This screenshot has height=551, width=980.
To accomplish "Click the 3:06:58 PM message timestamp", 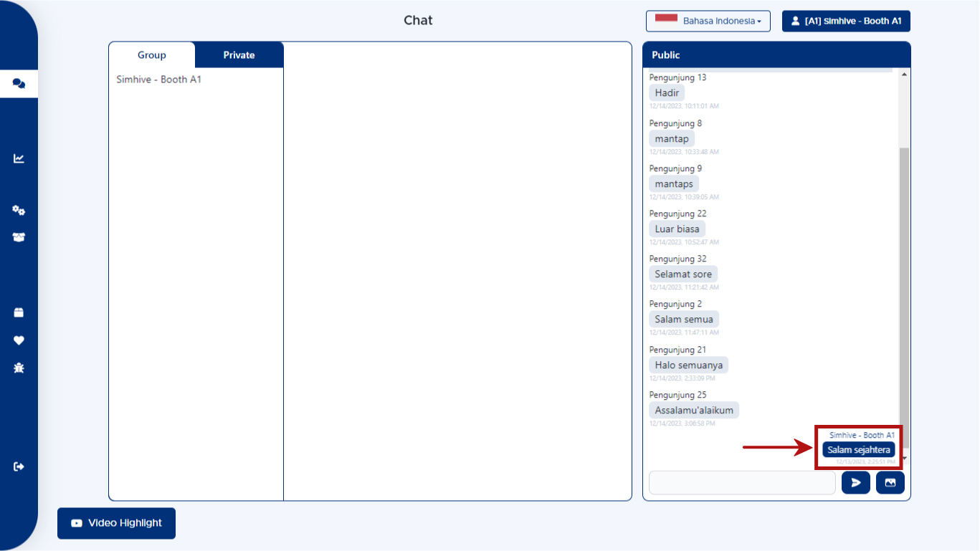I will [682, 423].
